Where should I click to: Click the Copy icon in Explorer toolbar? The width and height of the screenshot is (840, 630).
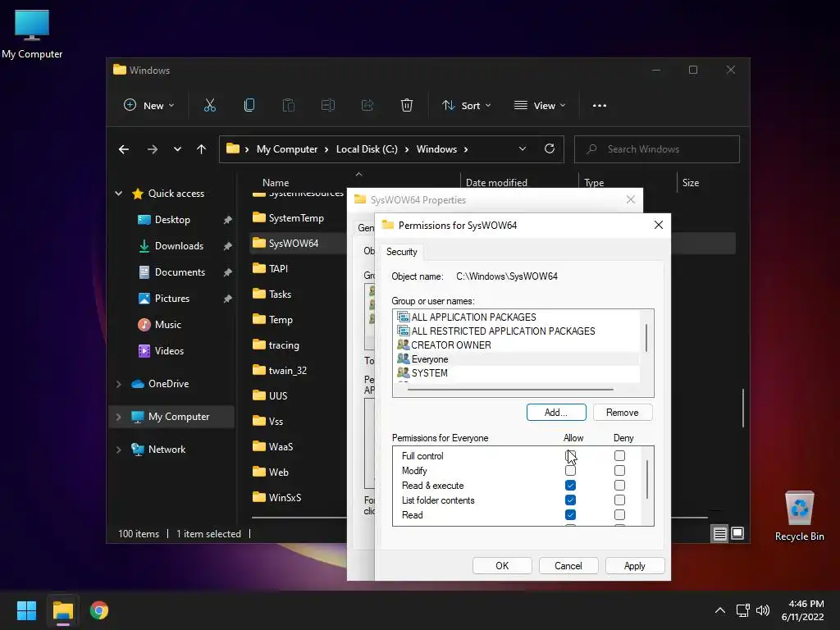click(249, 106)
